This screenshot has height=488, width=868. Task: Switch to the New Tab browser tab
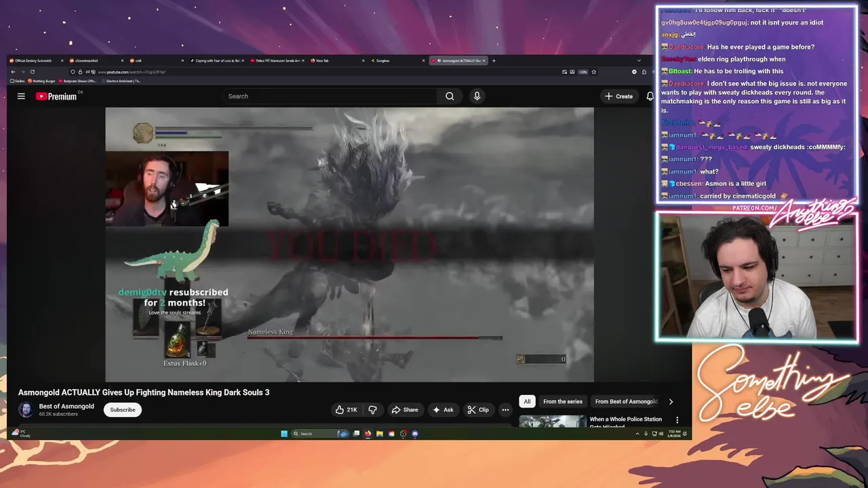click(x=336, y=60)
